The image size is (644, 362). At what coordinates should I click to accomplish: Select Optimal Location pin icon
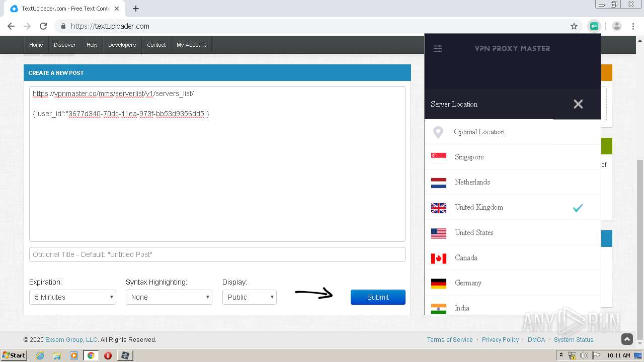coord(438,132)
